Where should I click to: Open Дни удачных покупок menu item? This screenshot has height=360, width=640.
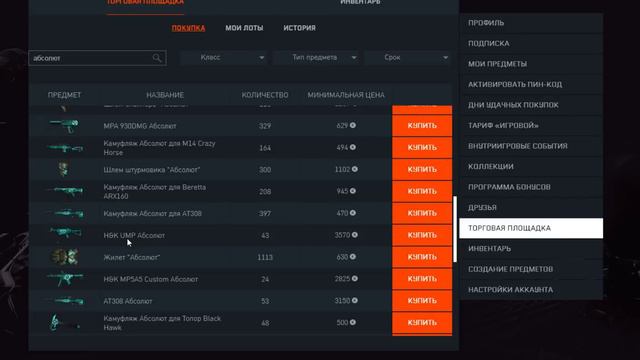pyautogui.click(x=531, y=105)
